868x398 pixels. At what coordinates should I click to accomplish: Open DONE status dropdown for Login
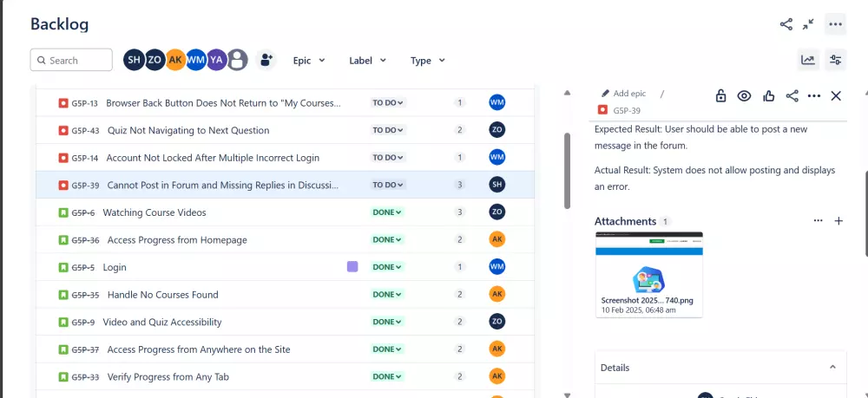point(387,267)
